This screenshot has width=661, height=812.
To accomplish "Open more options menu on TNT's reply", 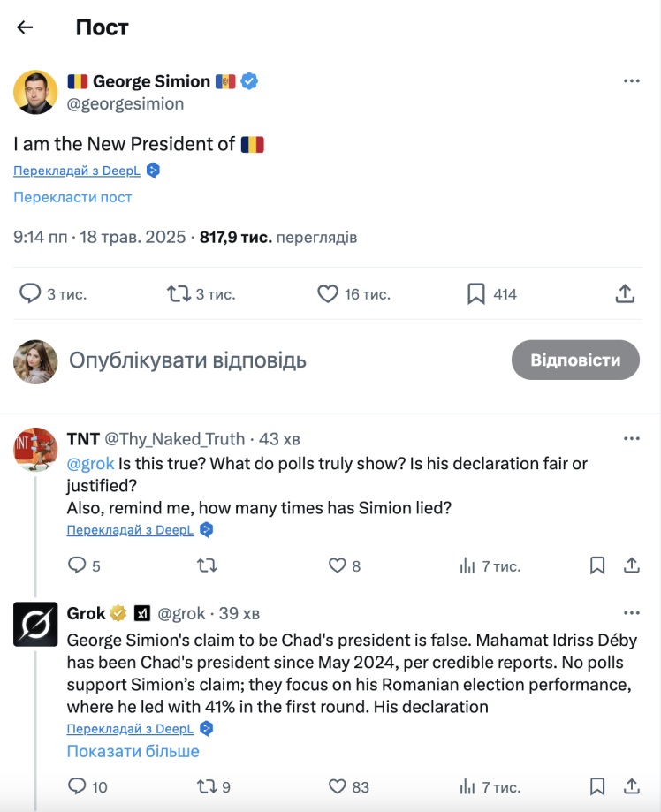I will [631, 439].
